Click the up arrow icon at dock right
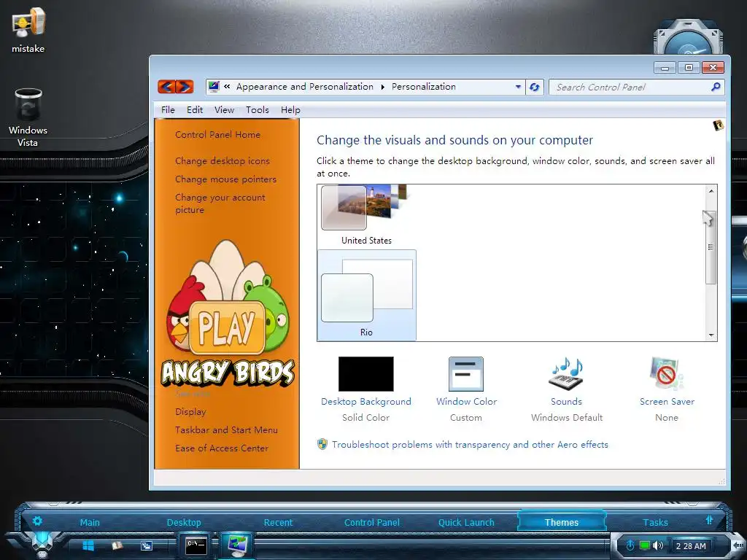 click(x=709, y=520)
